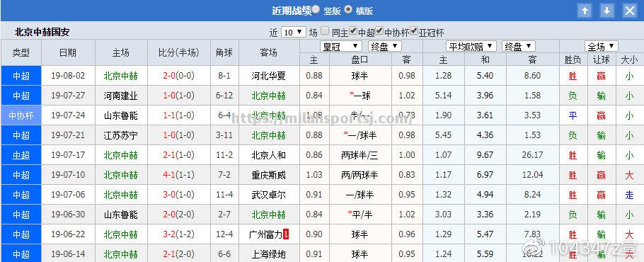Click handicap 两/两球半
Image resolution: width=644 pixels, height=262 pixels.
360,175
